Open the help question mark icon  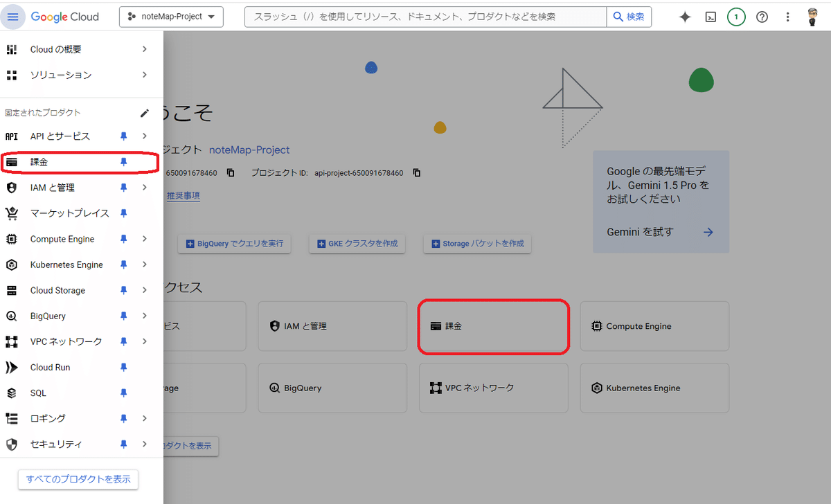pos(762,17)
